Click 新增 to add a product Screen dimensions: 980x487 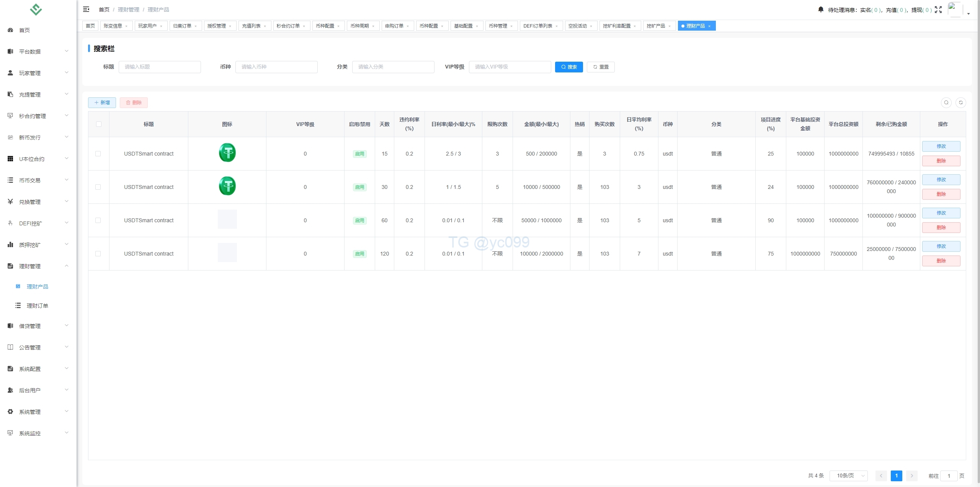[x=102, y=102]
